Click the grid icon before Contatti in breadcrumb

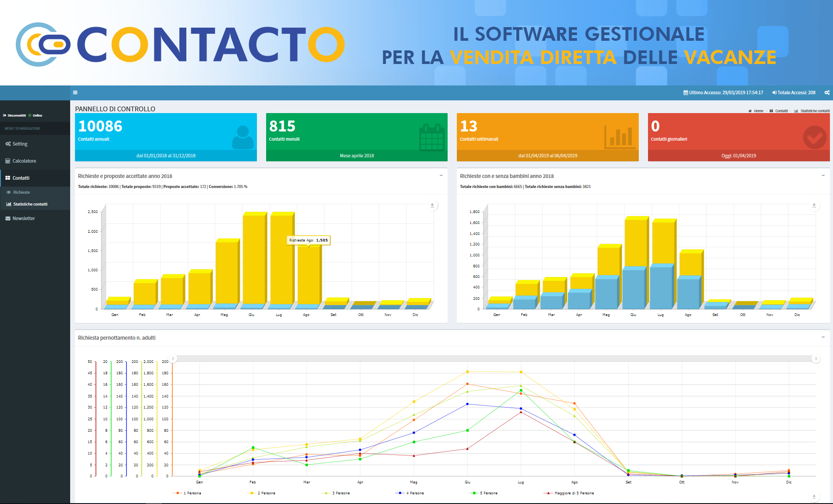pos(771,111)
